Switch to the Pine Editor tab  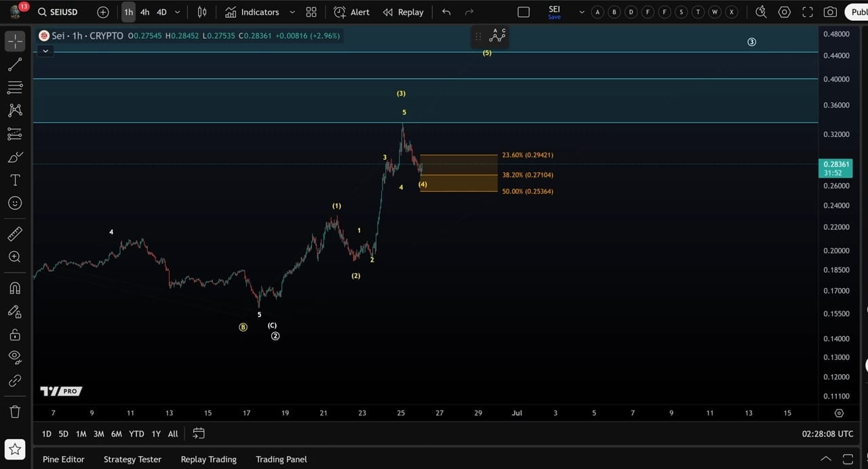tap(63, 459)
